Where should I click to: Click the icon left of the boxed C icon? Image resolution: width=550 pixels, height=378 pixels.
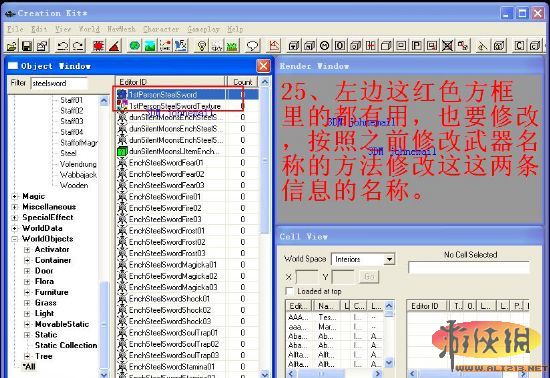click(499, 46)
